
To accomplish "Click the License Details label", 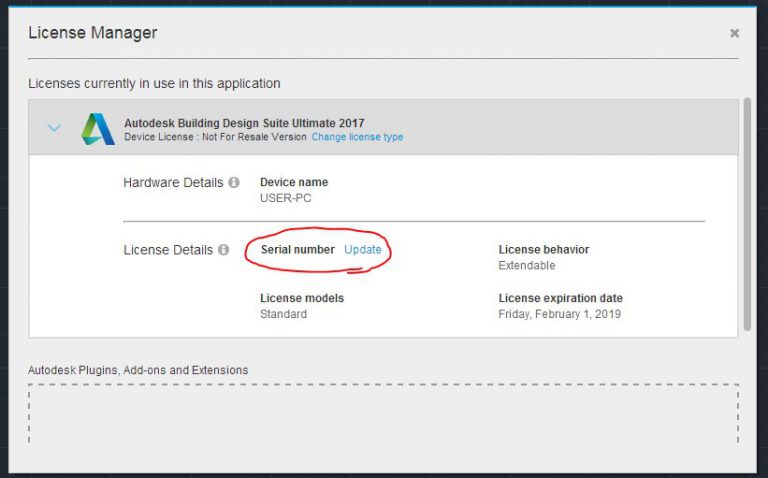I will (x=168, y=250).
